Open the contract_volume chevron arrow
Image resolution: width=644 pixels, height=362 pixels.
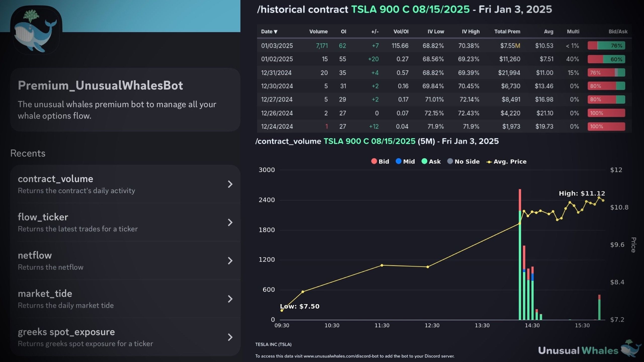click(x=230, y=184)
